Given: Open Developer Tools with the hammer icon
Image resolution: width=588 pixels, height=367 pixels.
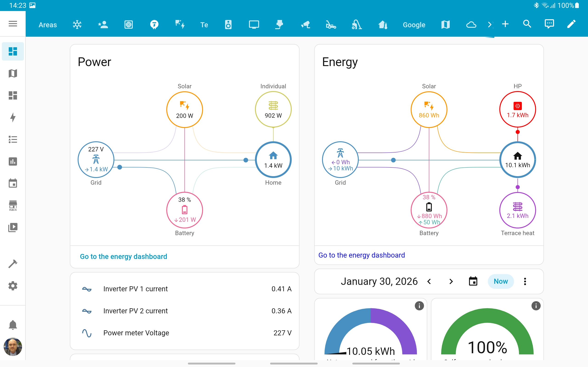Looking at the screenshot, I should click(13, 263).
